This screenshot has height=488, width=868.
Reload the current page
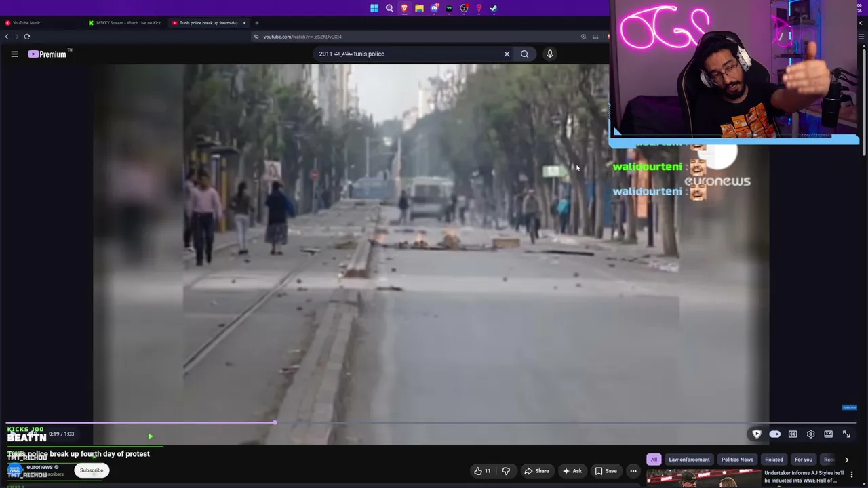(27, 37)
